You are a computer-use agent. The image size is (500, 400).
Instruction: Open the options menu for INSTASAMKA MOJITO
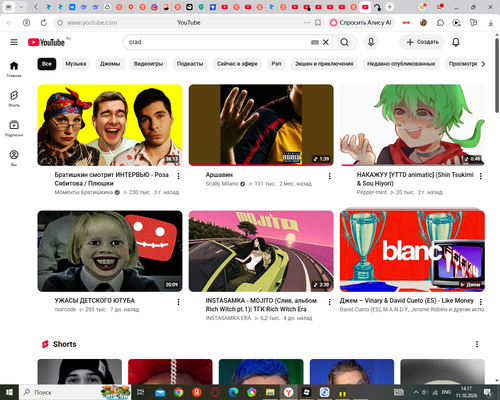tap(329, 302)
